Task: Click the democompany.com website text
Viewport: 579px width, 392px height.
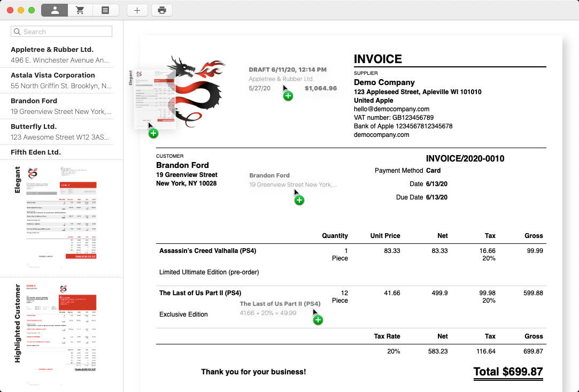Action: tap(381, 135)
